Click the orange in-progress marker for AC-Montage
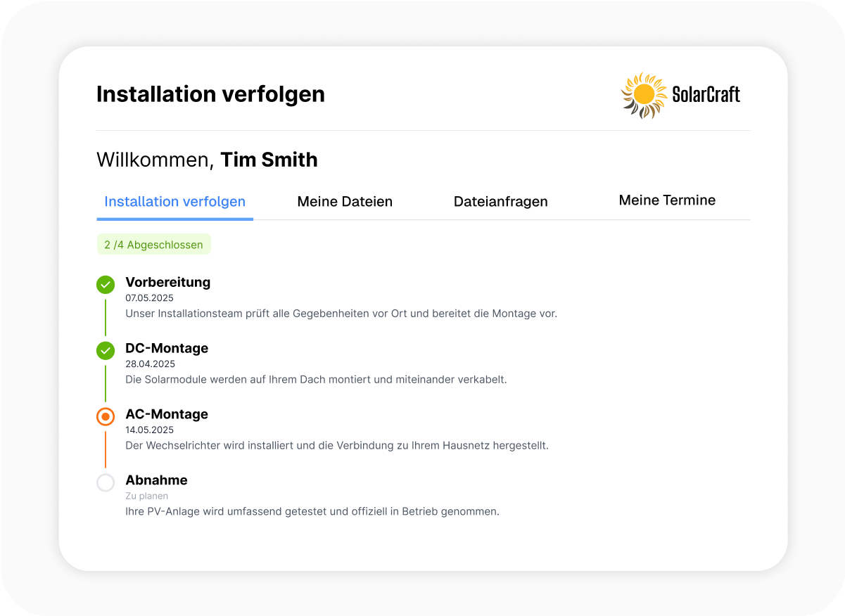845x616 pixels. click(106, 416)
